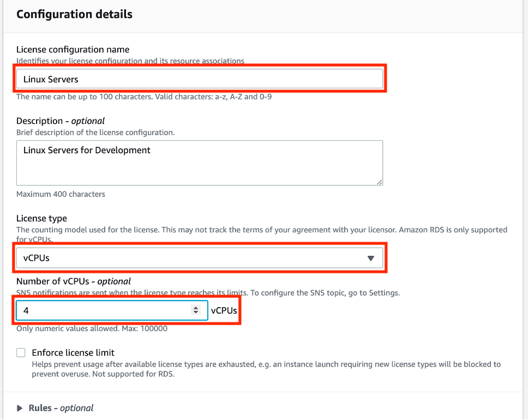The width and height of the screenshot is (528, 420).
Task: Check the box beside Enforce license limit
Action: pyautogui.click(x=20, y=352)
